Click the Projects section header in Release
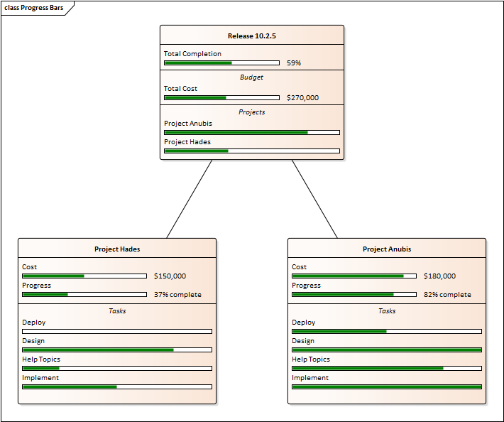 pyautogui.click(x=251, y=112)
